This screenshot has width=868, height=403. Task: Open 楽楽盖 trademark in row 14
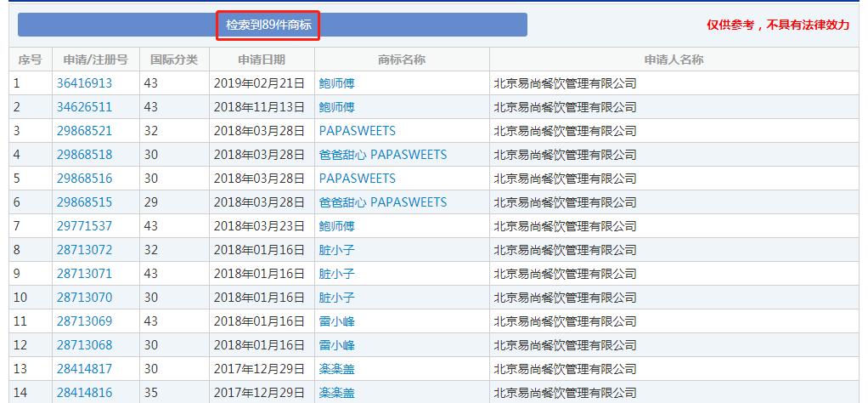click(336, 393)
